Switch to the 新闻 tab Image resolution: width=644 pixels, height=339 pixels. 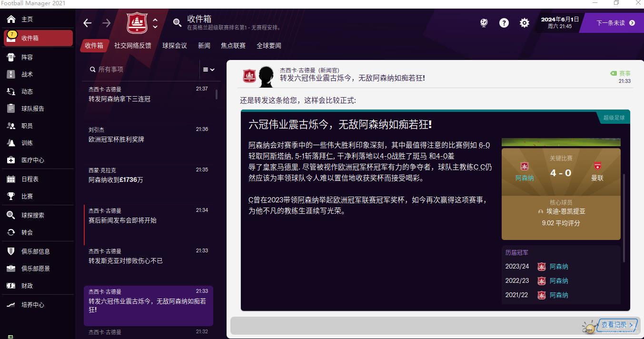click(x=204, y=46)
